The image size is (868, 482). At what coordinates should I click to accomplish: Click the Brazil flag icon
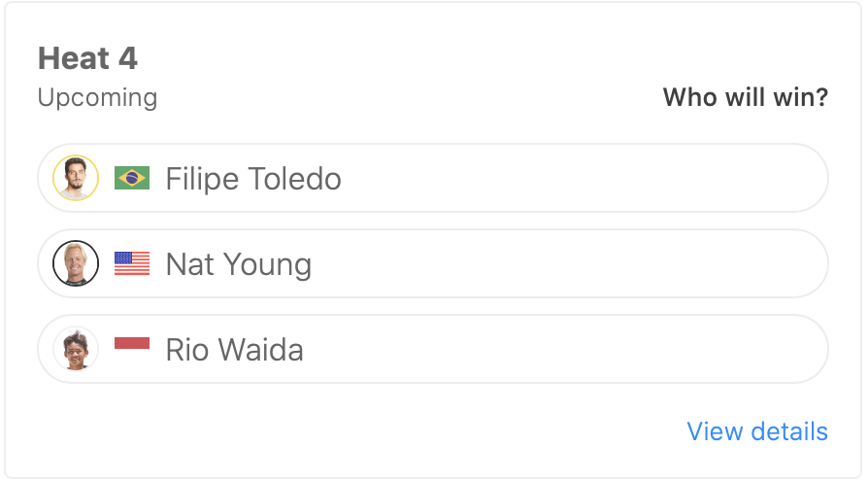click(x=132, y=178)
